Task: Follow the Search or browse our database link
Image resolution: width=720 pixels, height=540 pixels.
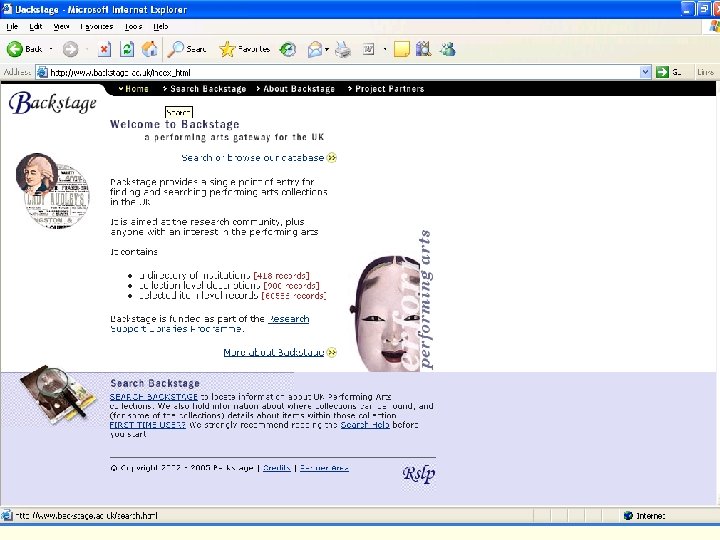Action: 253,158
